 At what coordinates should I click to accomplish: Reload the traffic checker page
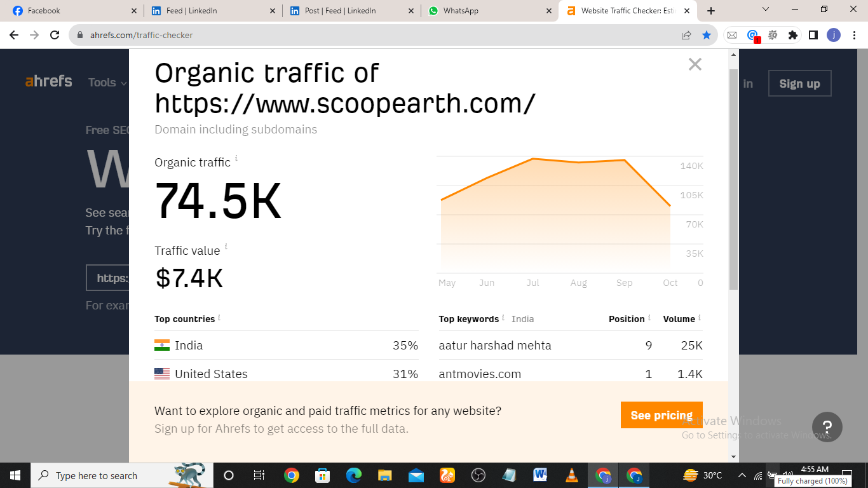point(53,35)
